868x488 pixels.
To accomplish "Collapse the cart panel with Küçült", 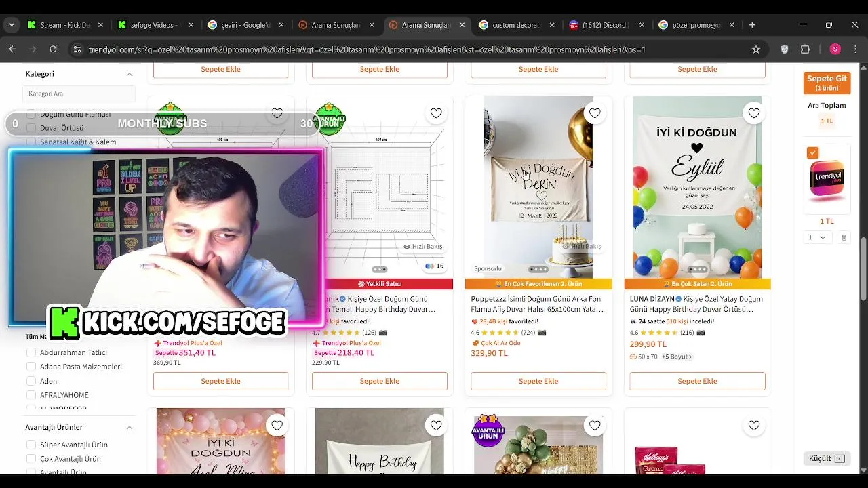I will [827, 459].
